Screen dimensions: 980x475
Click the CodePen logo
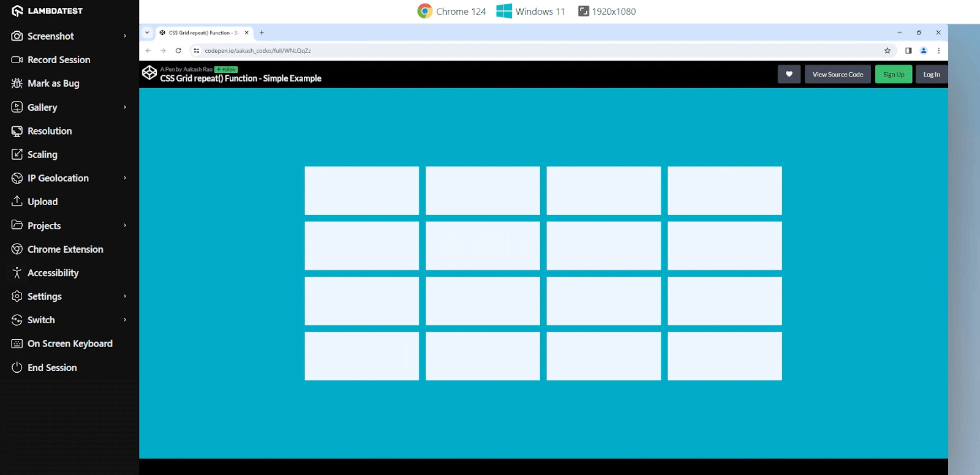(x=149, y=73)
